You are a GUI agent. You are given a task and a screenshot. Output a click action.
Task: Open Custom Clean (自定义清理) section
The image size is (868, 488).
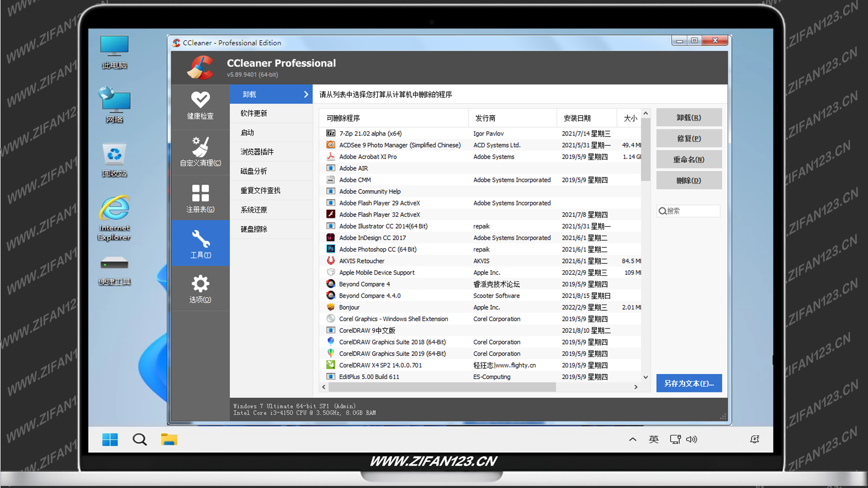tap(200, 152)
